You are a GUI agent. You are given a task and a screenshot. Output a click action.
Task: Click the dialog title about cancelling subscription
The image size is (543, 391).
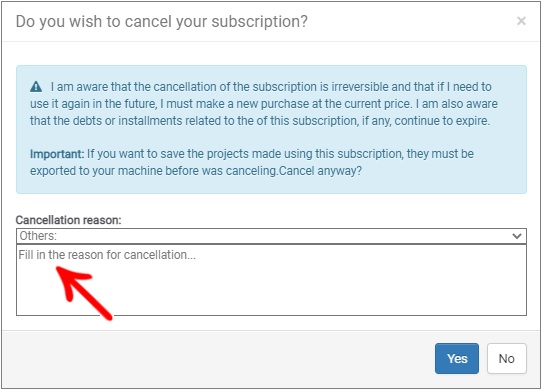coord(162,21)
